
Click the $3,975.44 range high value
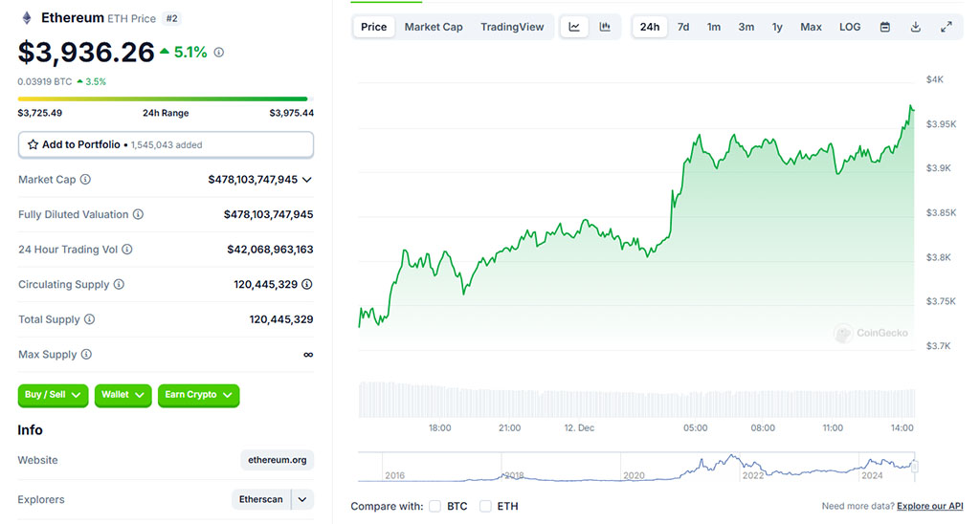(x=291, y=113)
